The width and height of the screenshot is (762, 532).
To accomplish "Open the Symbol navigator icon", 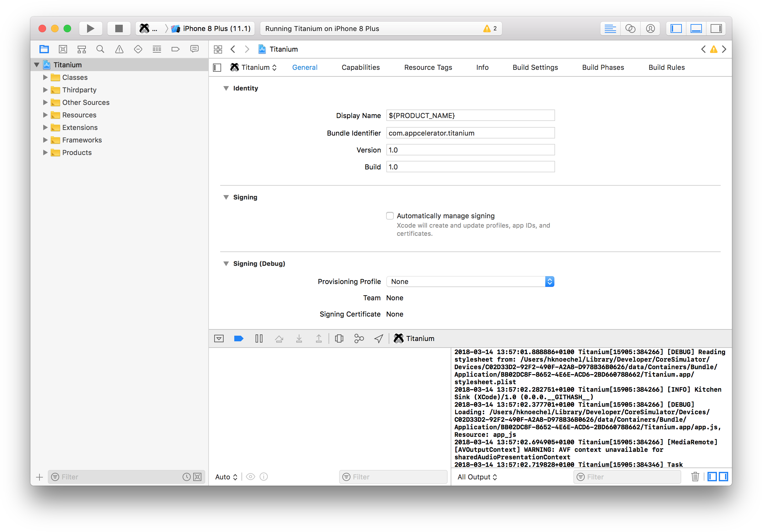I will pyautogui.click(x=82, y=49).
